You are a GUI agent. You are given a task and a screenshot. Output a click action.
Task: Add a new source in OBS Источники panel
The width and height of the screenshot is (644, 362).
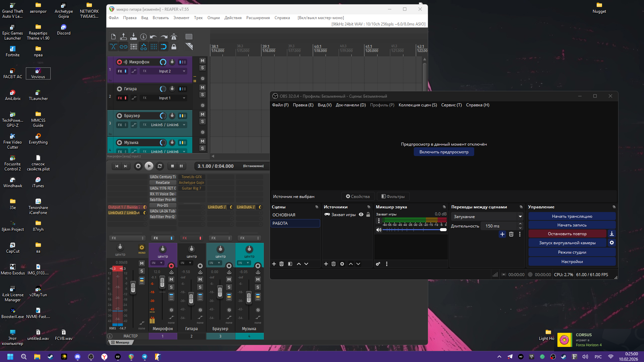click(x=326, y=264)
